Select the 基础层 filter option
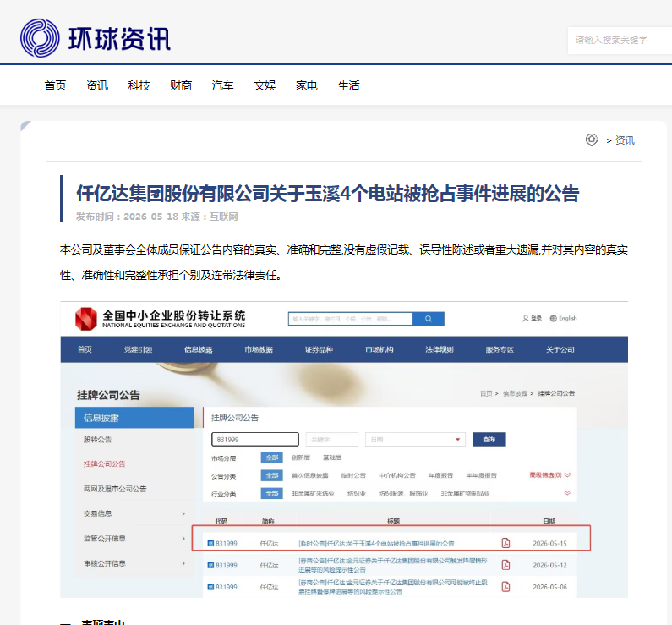This screenshot has height=625, width=672. 332,458
